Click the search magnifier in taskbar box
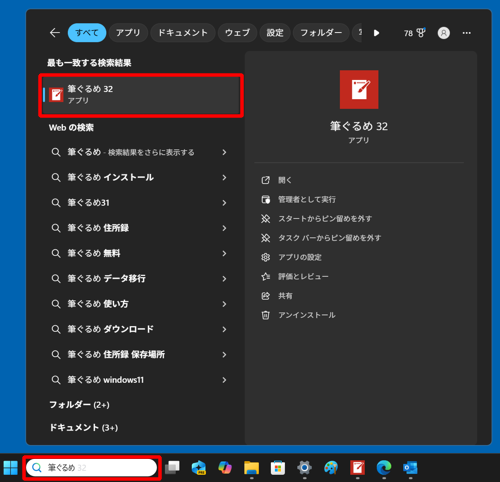 click(x=37, y=468)
